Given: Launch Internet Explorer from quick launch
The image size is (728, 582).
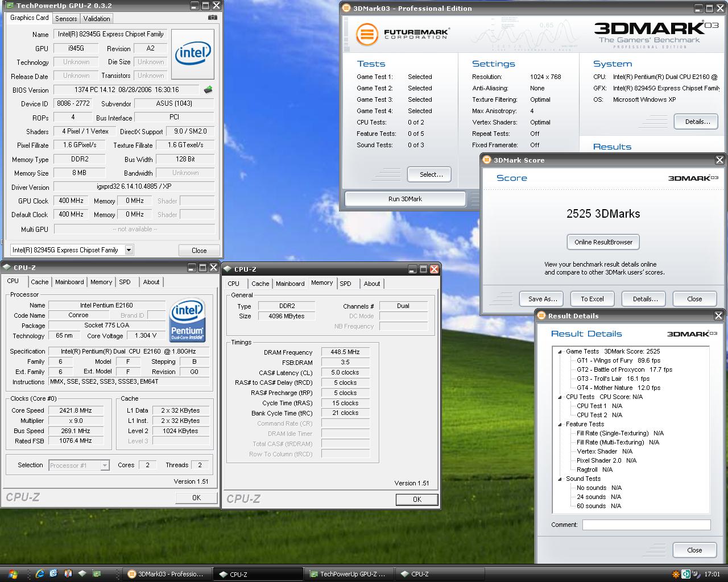Looking at the screenshot, I should click(x=40, y=574).
